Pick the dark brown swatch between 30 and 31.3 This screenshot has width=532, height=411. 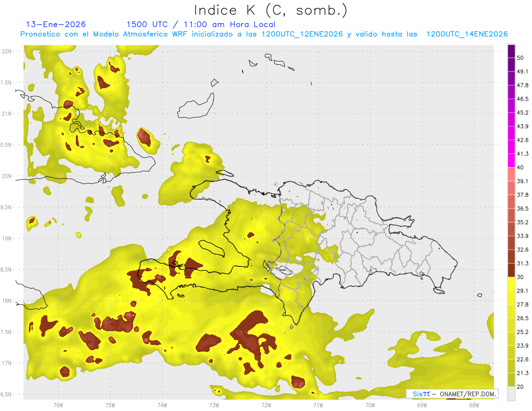(512, 270)
